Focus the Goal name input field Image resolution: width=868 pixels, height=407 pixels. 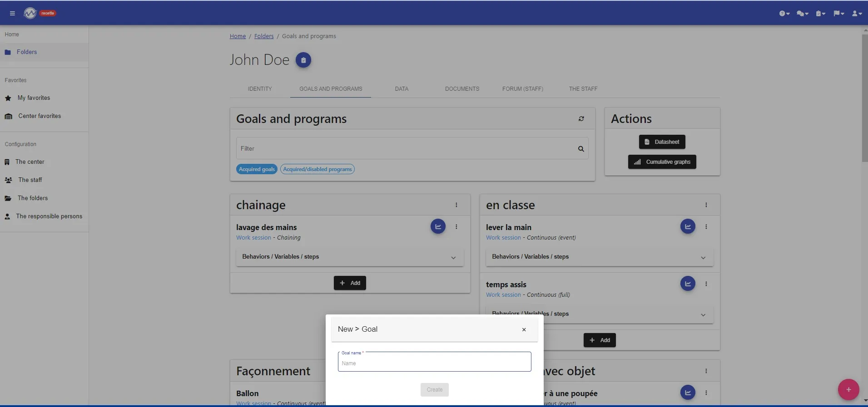(x=434, y=362)
